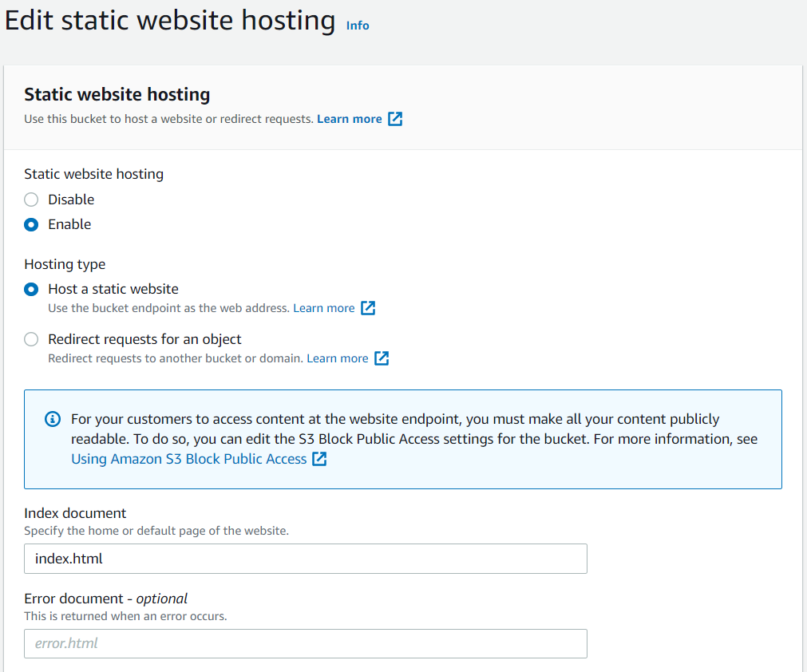Open the Info link beside page title
Image resolution: width=807 pixels, height=672 pixels.
point(358,26)
